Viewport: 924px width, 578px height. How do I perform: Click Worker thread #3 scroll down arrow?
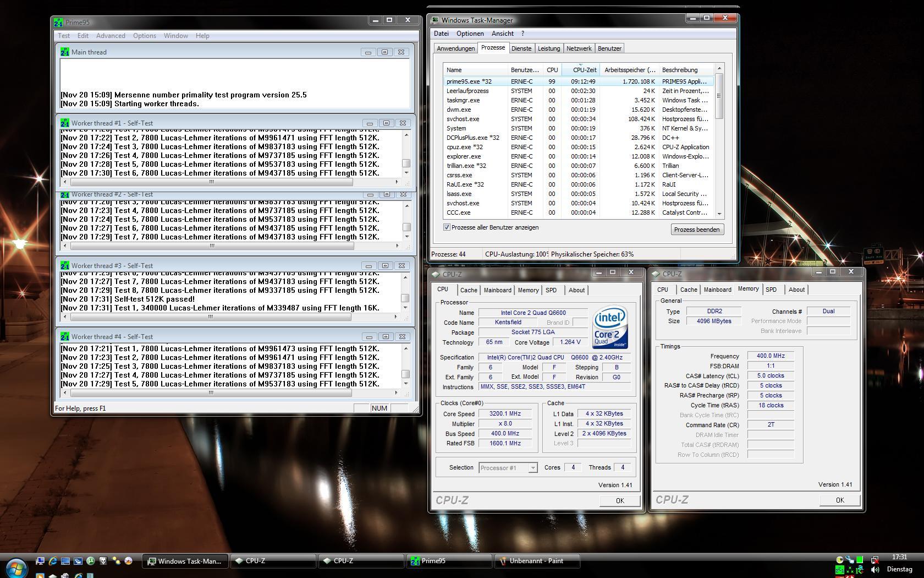pyautogui.click(x=406, y=308)
